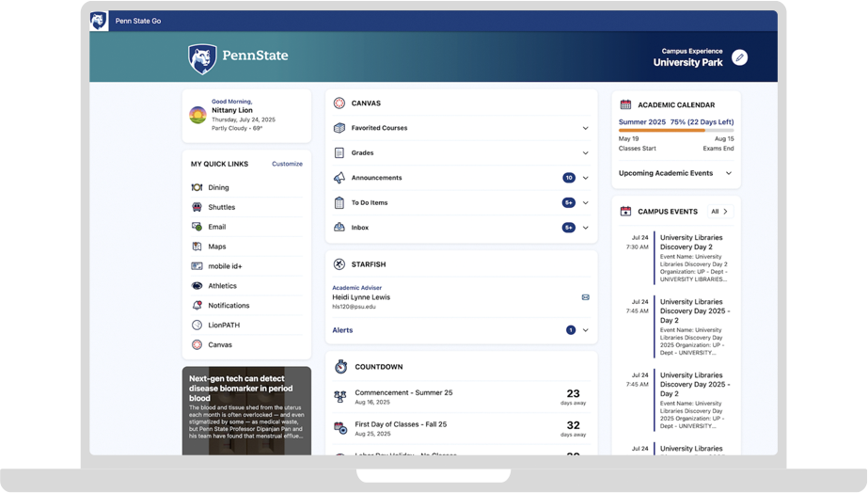This screenshot has width=868, height=493.
Task: Open the mobile id+ card icon
Action: 197,266
